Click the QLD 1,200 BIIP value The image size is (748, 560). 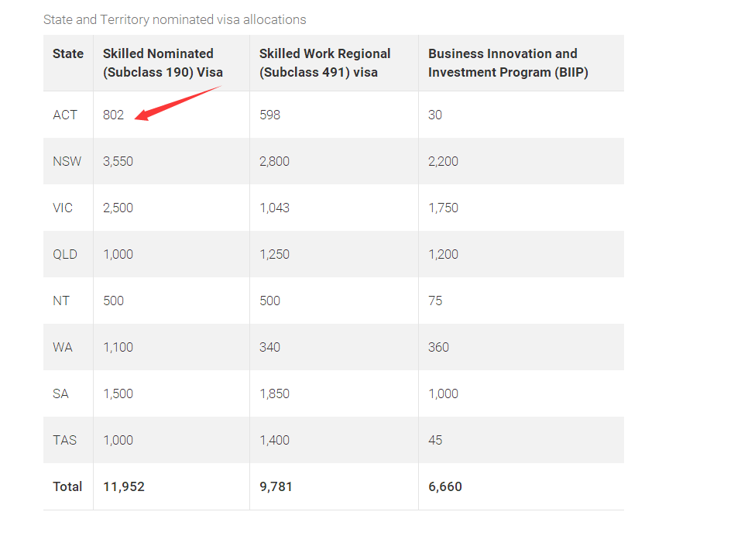[x=443, y=254]
